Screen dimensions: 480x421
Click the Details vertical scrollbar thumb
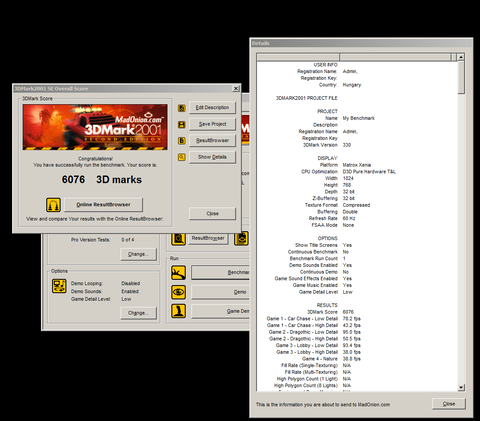[x=461, y=77]
